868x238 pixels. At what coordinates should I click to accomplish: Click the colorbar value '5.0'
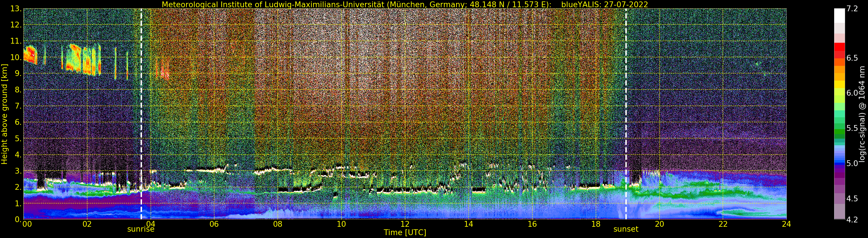852,163
